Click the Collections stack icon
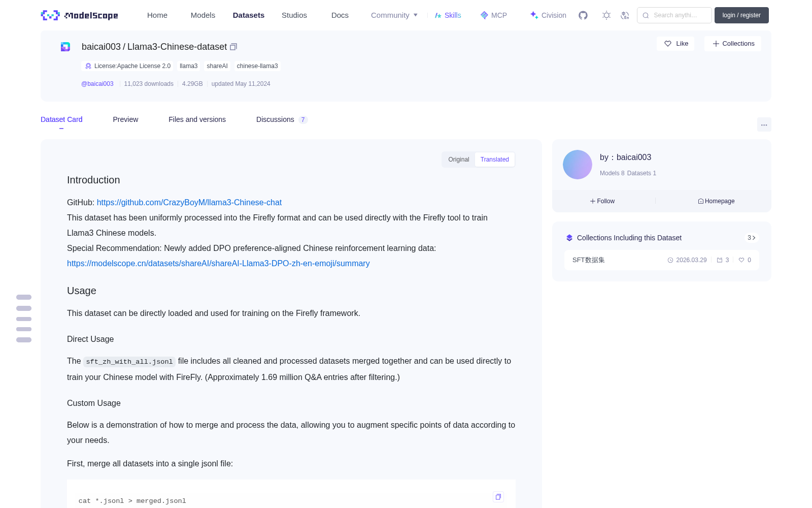812x508 pixels. 569,238
